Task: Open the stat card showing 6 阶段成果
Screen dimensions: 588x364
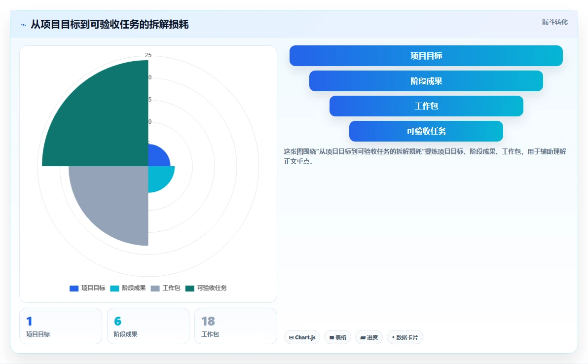Action: pyautogui.click(x=148, y=326)
